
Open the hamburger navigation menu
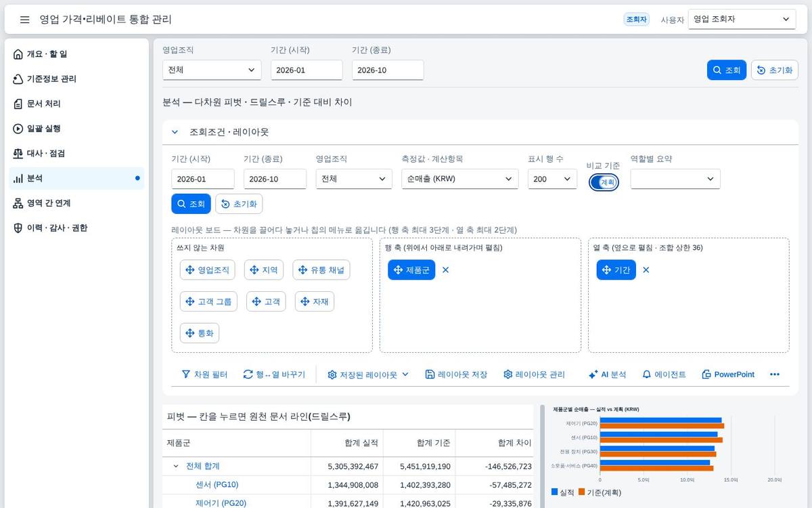point(24,20)
